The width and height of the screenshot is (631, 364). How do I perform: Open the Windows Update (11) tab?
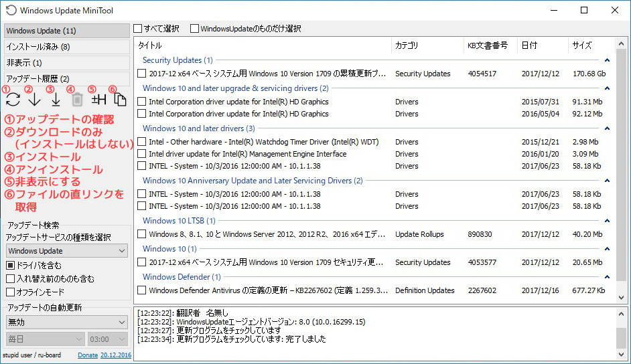(67, 31)
